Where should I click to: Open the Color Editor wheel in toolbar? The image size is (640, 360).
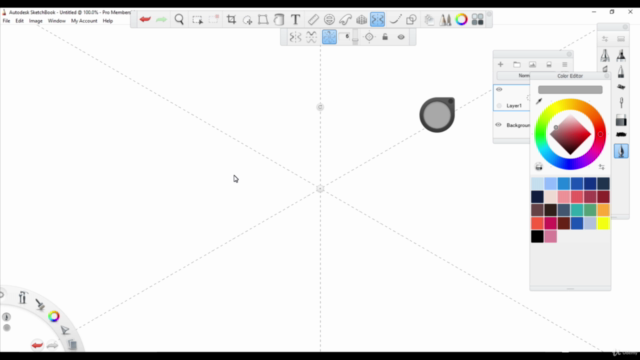[462, 19]
